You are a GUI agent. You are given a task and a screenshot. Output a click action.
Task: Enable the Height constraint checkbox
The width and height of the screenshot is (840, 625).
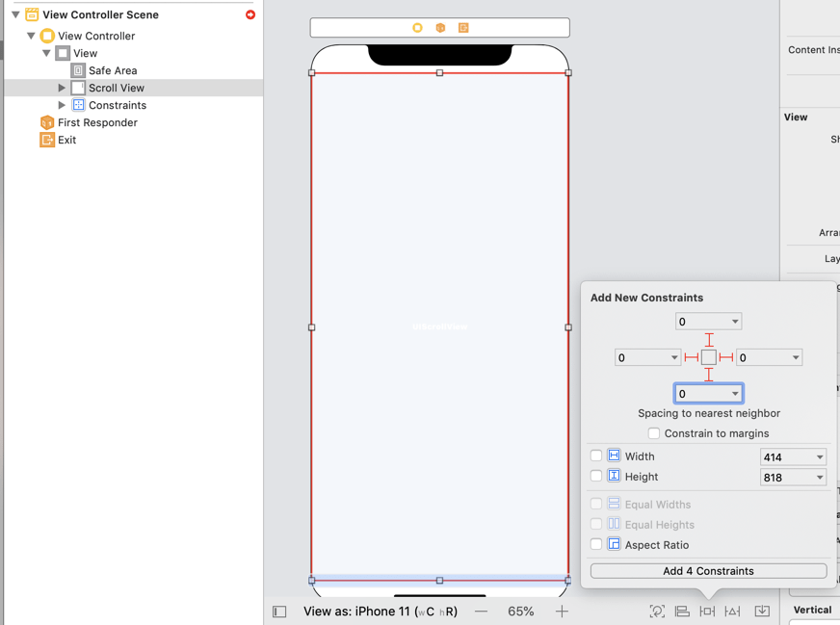pos(595,476)
